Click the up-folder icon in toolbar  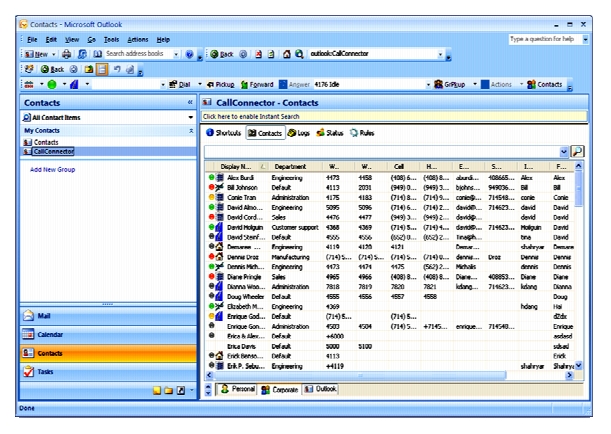tap(89, 69)
